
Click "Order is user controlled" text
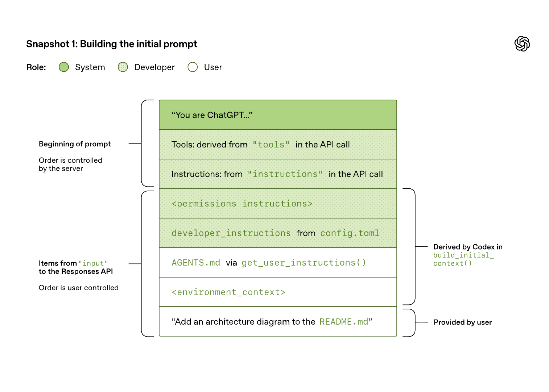pos(79,288)
